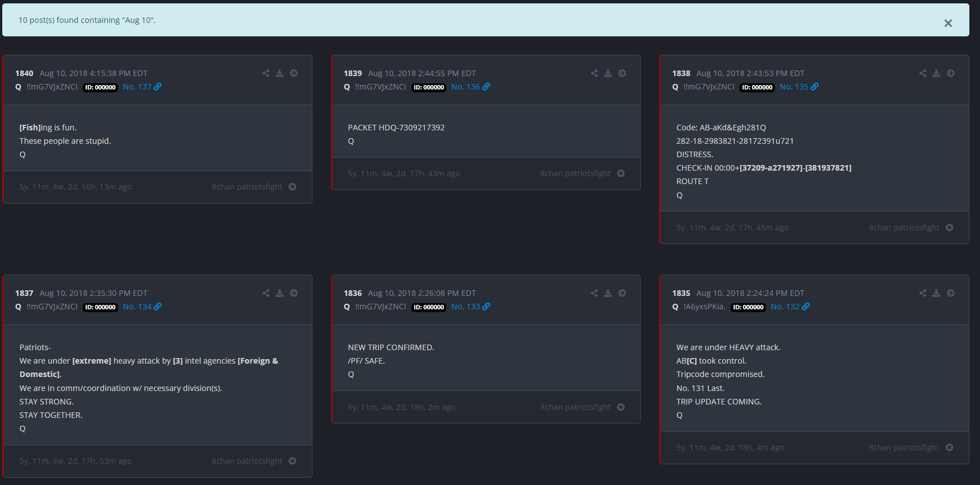This screenshot has width=980, height=485.
Task: Click the source icon in post 1837 footer
Action: (292, 461)
